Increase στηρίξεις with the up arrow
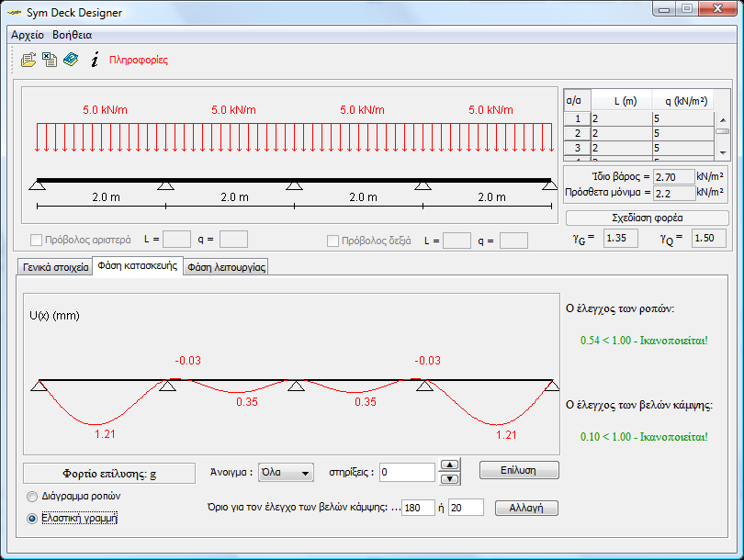Image resolution: width=744 pixels, height=560 pixels. tap(450, 465)
